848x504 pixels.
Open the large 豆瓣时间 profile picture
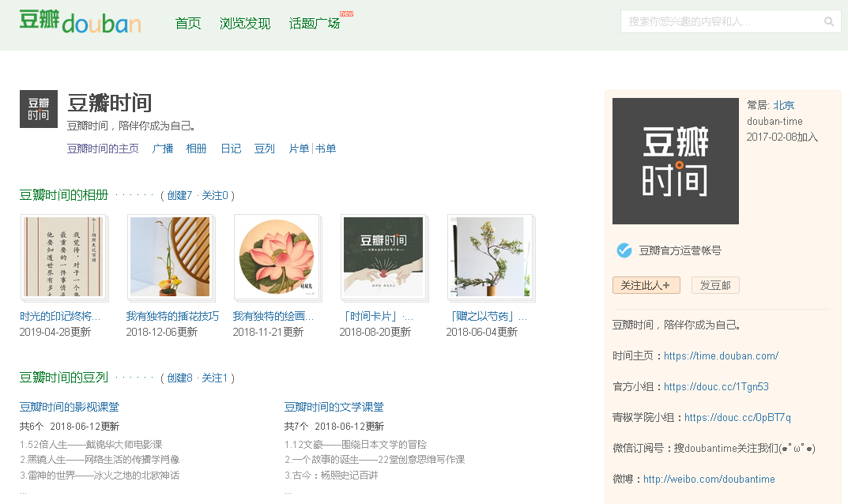click(x=676, y=161)
